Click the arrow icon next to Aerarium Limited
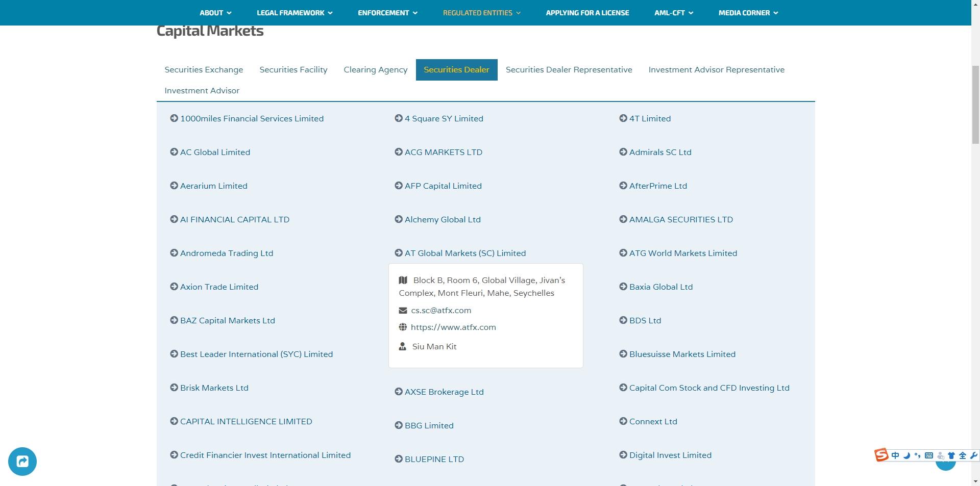 point(174,186)
